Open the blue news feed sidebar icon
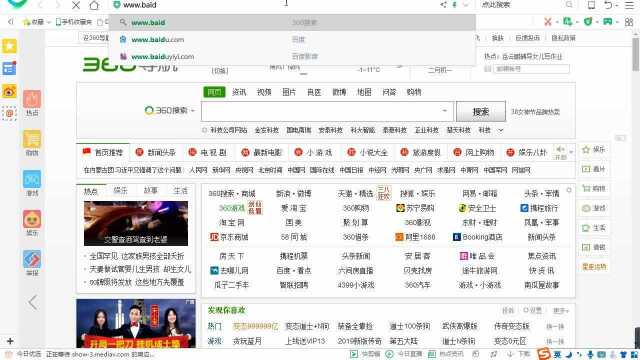640x360 pixels. (x=9, y=69)
